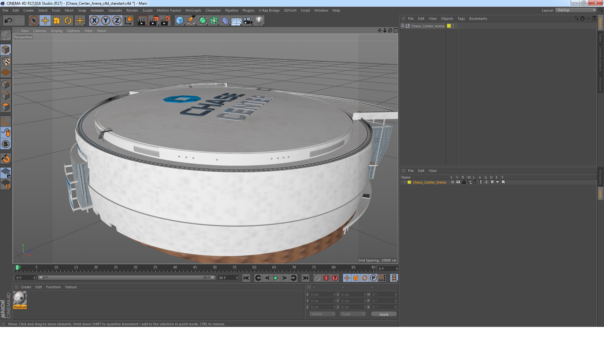The image size is (604, 364).
Task: Open the viewport Cameras menu
Action: (x=40, y=31)
